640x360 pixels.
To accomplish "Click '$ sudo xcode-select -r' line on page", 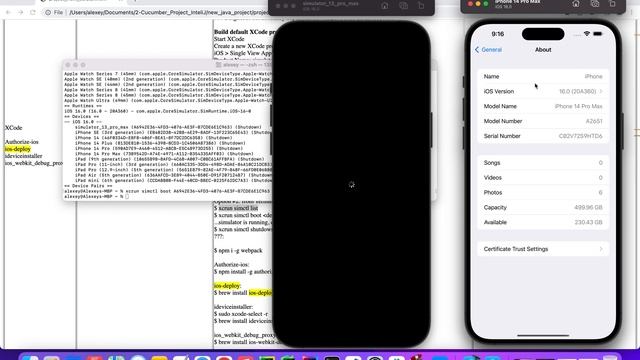I will (241, 314).
